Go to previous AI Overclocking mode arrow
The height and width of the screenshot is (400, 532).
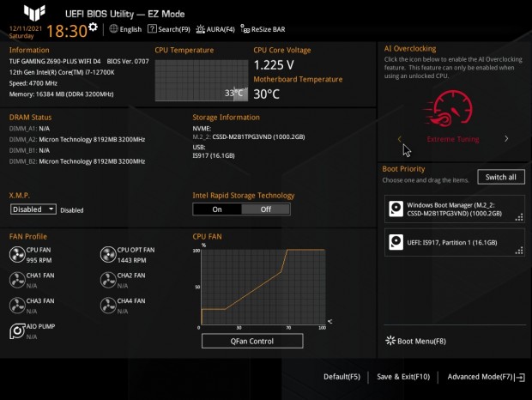point(400,139)
